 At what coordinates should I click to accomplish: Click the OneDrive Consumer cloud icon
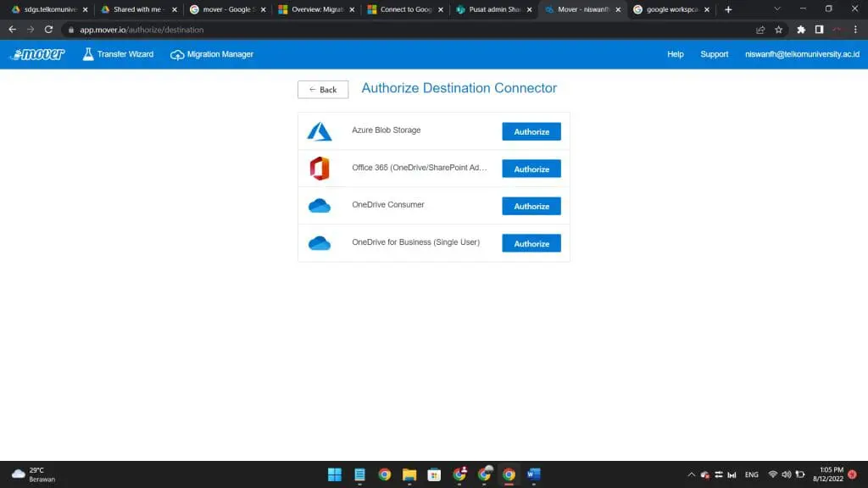click(x=320, y=206)
